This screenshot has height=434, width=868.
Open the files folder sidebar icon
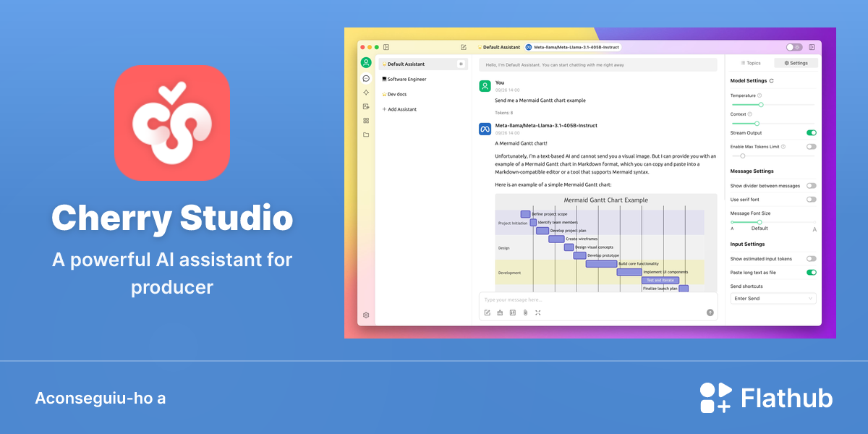[x=366, y=135]
